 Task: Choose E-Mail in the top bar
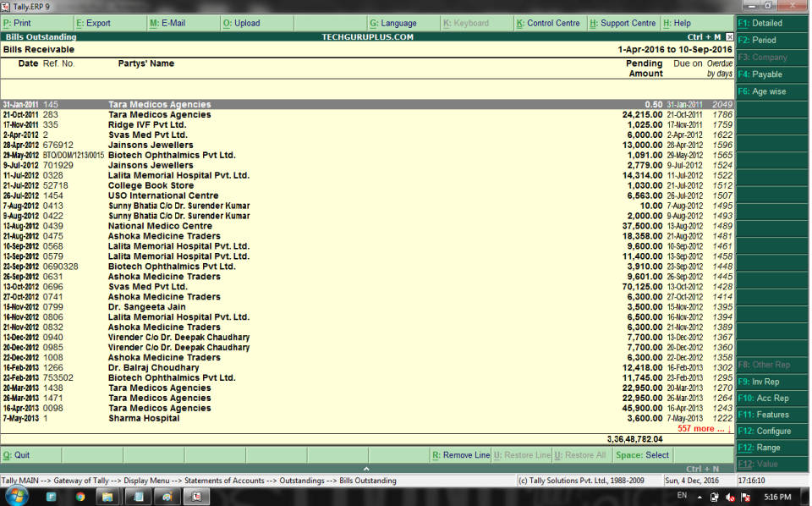(184, 24)
